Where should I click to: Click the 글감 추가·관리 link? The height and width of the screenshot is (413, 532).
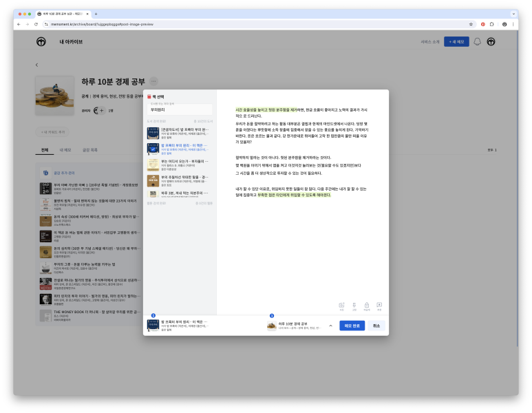pos(64,173)
